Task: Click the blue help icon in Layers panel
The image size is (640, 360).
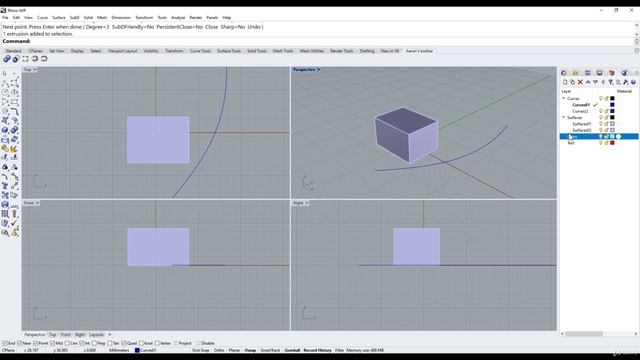Action: click(x=633, y=82)
